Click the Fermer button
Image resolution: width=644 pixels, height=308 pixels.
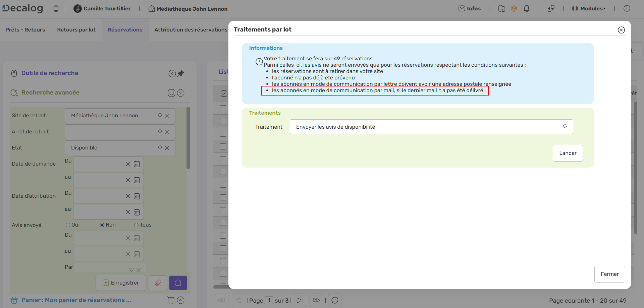coord(609,274)
